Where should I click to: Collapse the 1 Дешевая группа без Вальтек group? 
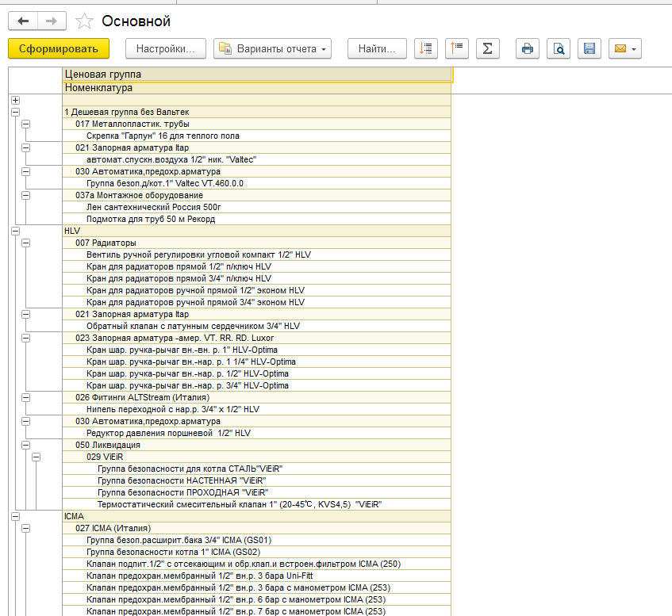[15, 113]
